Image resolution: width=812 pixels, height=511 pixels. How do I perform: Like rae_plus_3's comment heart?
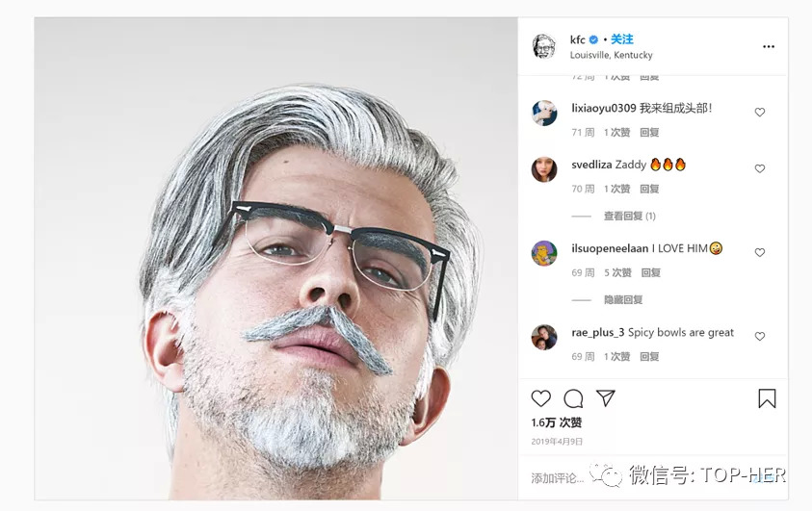[x=760, y=337]
